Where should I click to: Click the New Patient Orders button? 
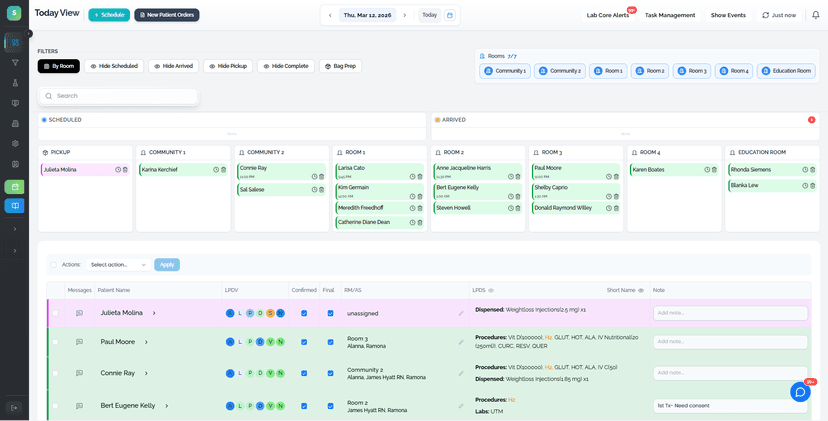[x=167, y=15]
